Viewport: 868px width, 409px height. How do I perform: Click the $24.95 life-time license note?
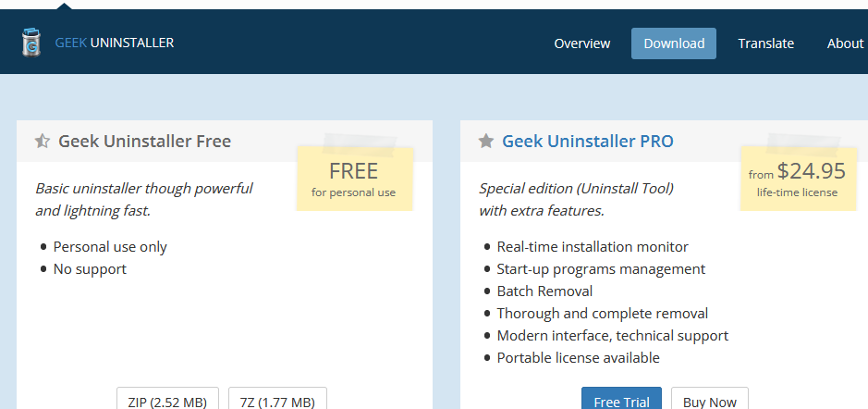pyautogui.click(x=798, y=179)
